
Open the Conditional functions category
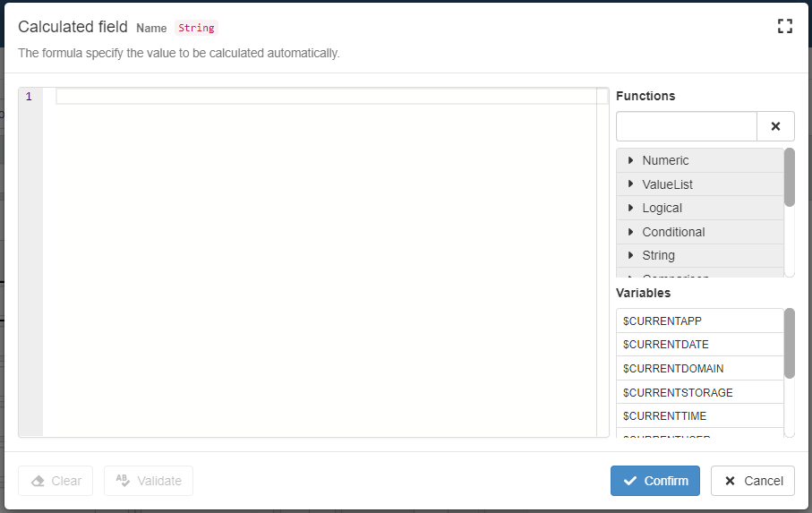point(673,232)
